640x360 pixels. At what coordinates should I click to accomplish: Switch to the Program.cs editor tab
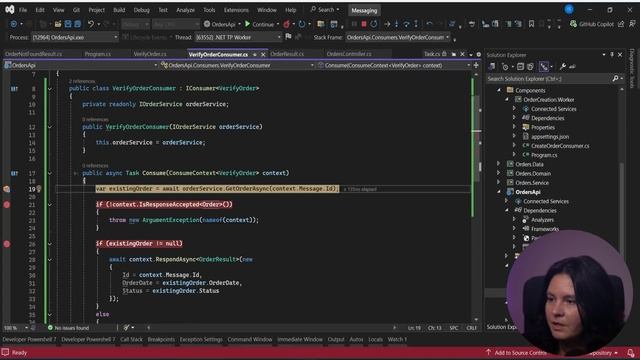pyautogui.click(x=98, y=54)
